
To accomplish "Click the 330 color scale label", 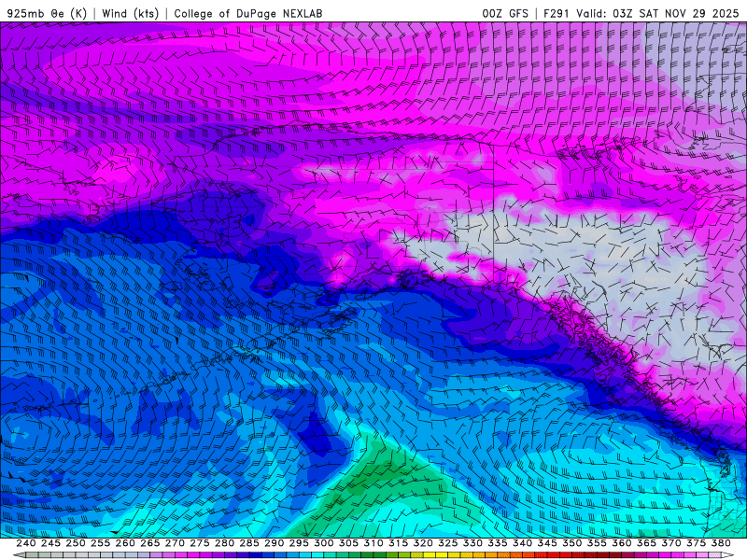I will 472,543.
